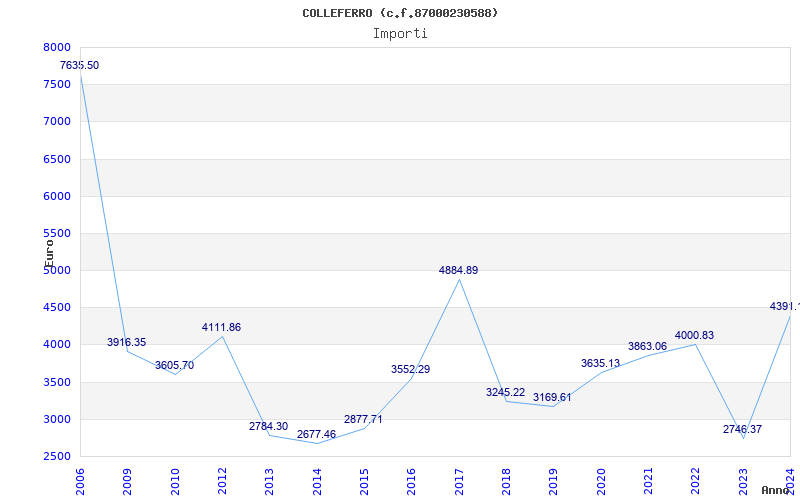Click x-axis year 2013
Screen dimensions: 800x500
coord(269,482)
